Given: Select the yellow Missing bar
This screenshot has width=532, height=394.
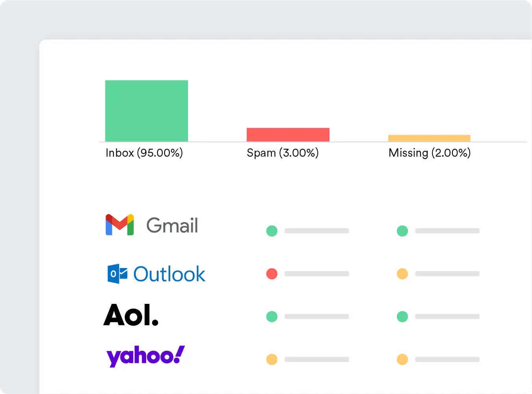Looking at the screenshot, I should pos(429,138).
